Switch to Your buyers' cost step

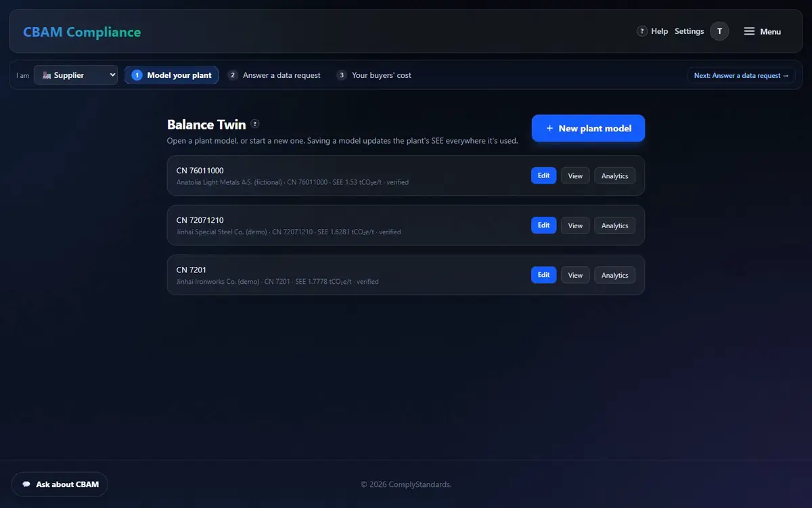(374, 75)
